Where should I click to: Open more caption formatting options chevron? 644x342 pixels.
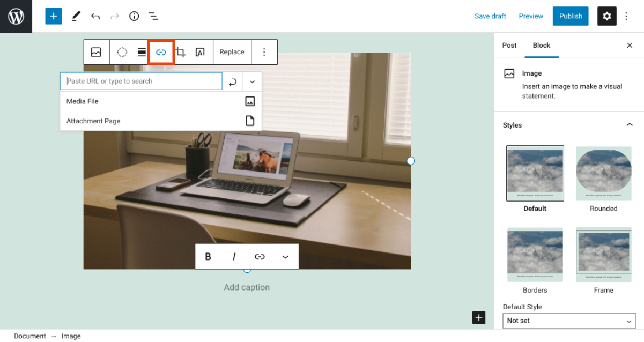(x=285, y=257)
